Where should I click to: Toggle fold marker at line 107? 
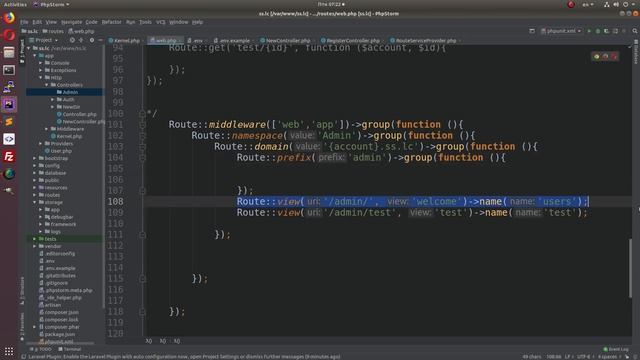[x=142, y=191]
